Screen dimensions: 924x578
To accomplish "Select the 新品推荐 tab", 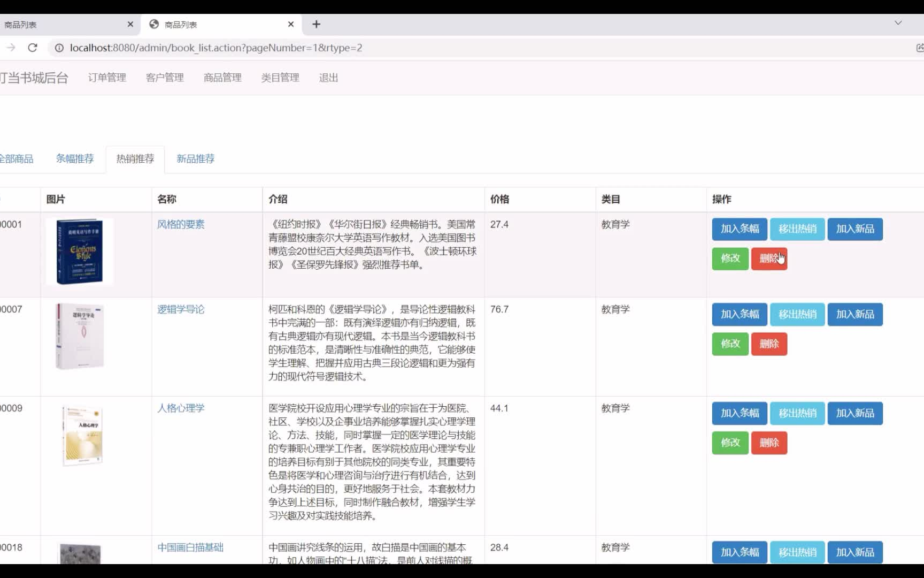I will click(x=196, y=158).
